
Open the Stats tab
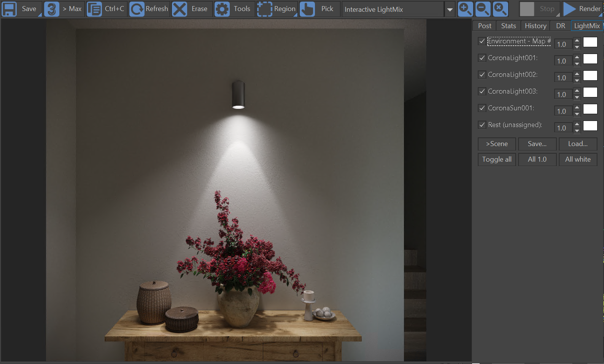coord(509,26)
